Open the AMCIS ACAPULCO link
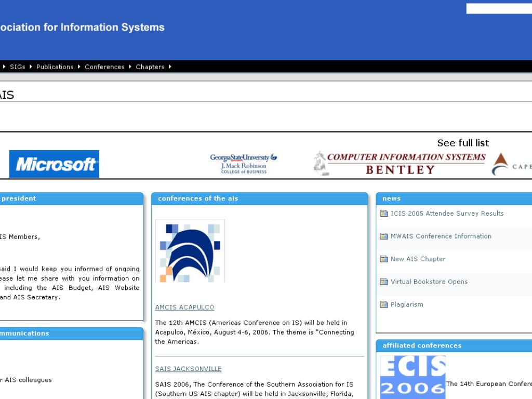This screenshot has width=532, height=399. (184, 308)
